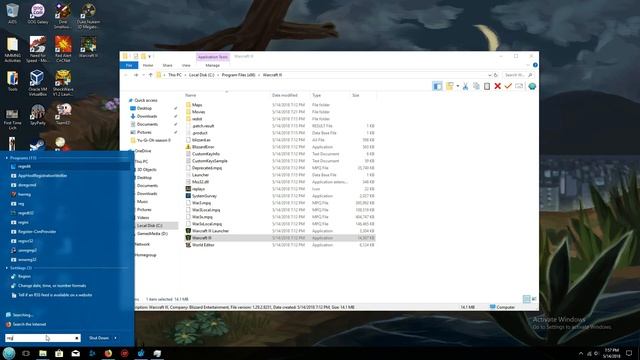Select the Maps folder in file list
Image resolution: width=640 pixels, height=360 pixels.
point(197,105)
